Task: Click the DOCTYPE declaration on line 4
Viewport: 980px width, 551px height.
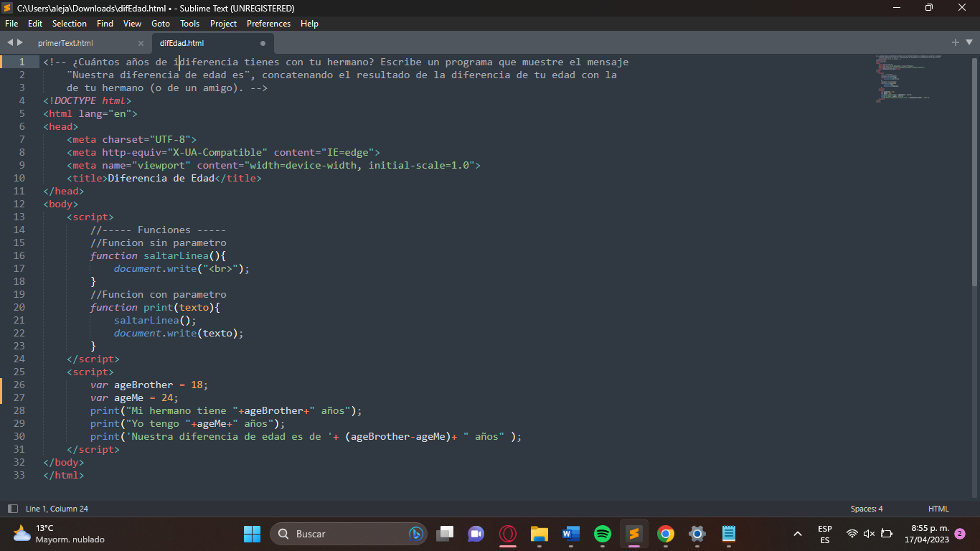Action: (x=87, y=100)
